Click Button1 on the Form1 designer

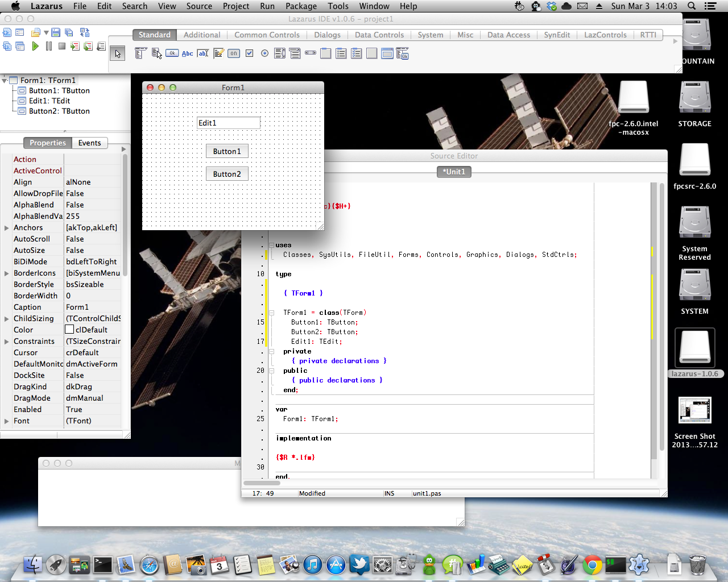pos(227,151)
